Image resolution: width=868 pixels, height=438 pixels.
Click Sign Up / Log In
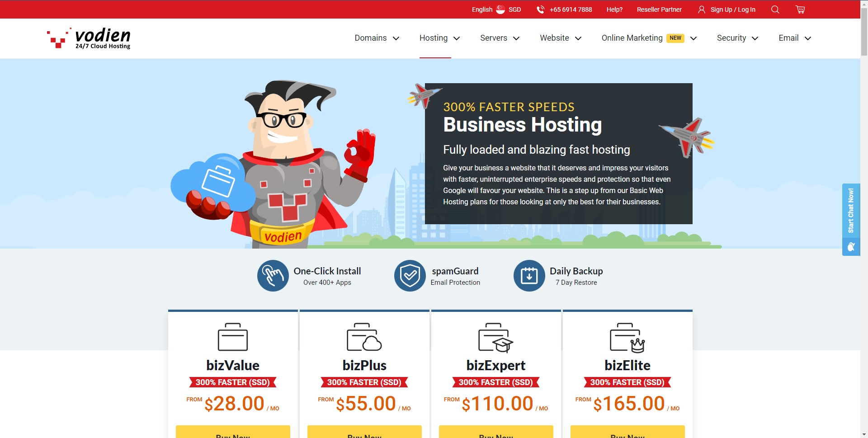(x=733, y=9)
